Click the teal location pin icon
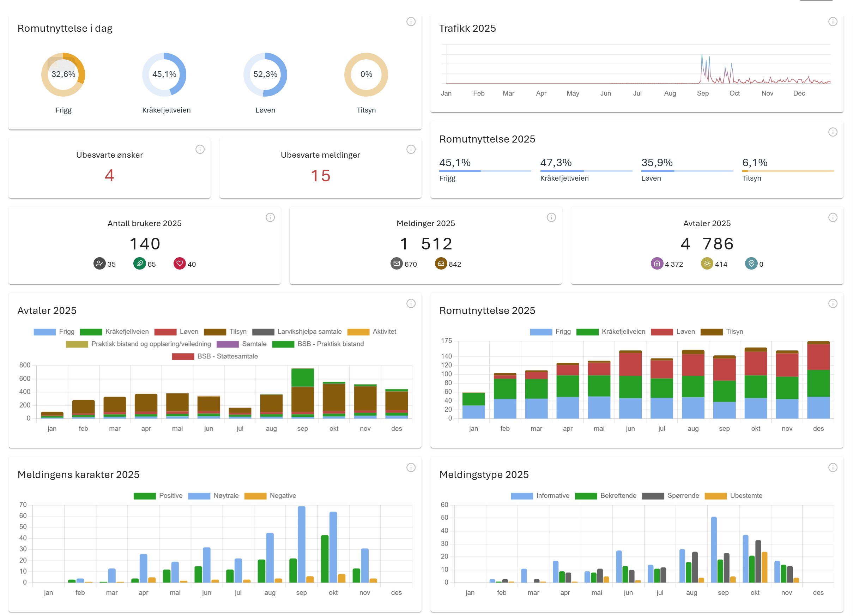The width and height of the screenshot is (853, 616). pyautogui.click(x=751, y=264)
